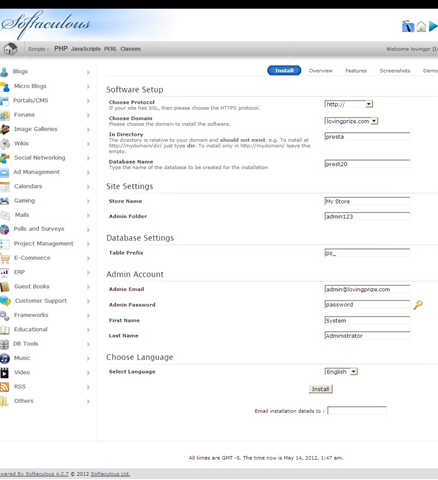Open the Choose Protocol http:// dropdown
The height and width of the screenshot is (480, 438).
pyautogui.click(x=349, y=104)
